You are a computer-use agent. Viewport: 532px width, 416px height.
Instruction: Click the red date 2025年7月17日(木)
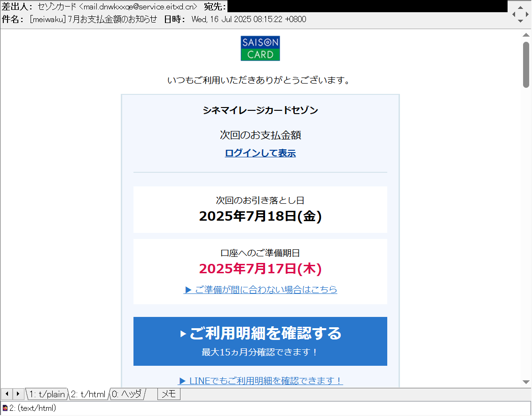tap(260, 269)
